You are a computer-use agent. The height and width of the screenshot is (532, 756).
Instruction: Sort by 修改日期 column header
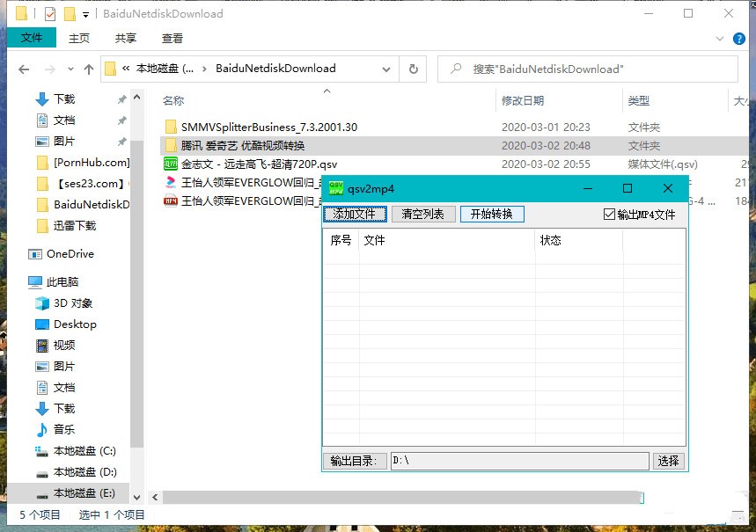click(523, 101)
